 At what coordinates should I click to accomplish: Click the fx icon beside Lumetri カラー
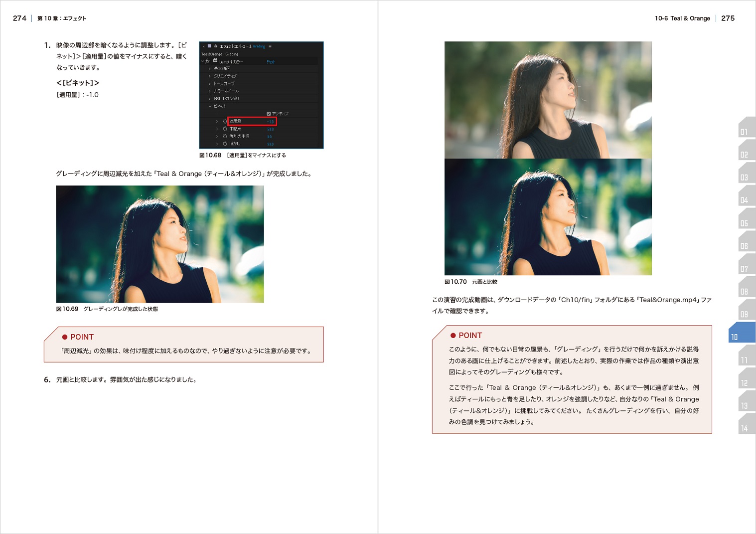click(x=207, y=61)
